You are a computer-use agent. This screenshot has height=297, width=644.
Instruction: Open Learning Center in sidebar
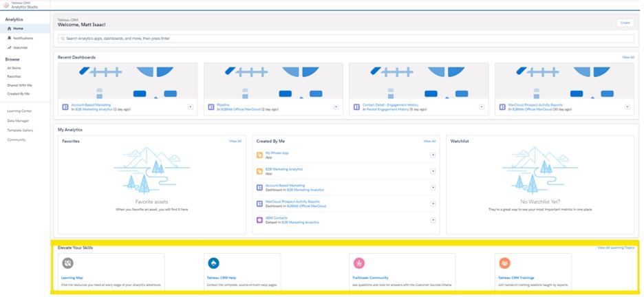[x=19, y=111]
